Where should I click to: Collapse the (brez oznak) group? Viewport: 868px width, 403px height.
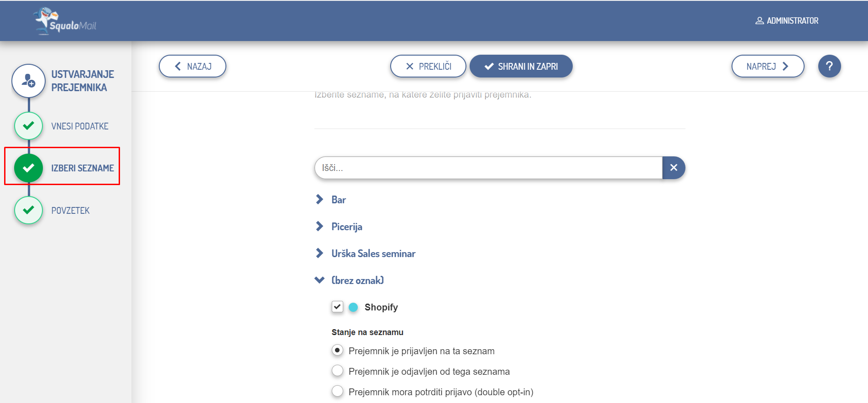(319, 280)
